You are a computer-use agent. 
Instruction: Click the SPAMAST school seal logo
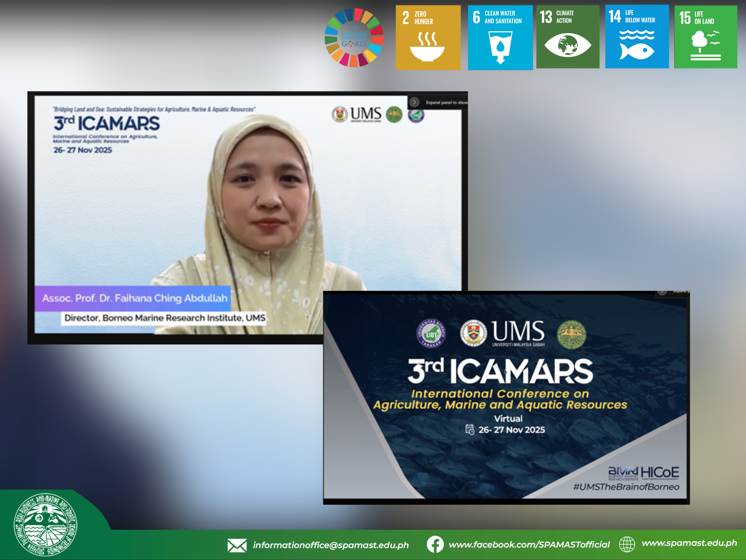[45, 525]
